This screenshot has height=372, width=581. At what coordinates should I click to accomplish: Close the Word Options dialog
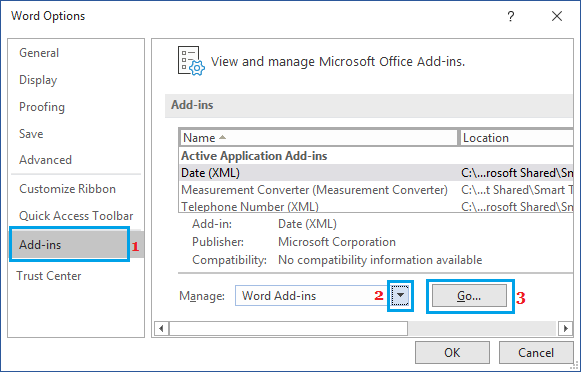(557, 16)
